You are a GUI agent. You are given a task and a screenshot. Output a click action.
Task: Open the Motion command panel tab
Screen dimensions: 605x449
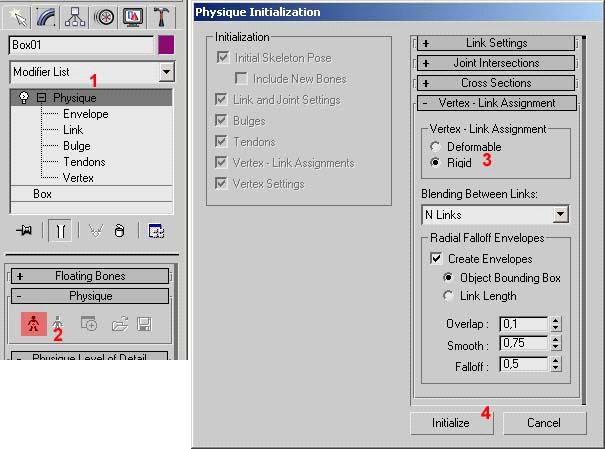click(x=104, y=17)
